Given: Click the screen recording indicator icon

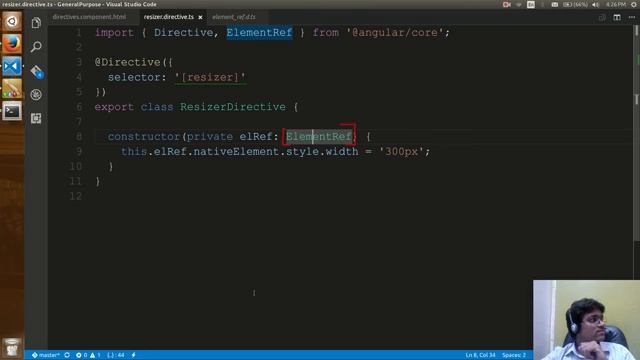Looking at the screenshot, I should [x=507, y=4].
